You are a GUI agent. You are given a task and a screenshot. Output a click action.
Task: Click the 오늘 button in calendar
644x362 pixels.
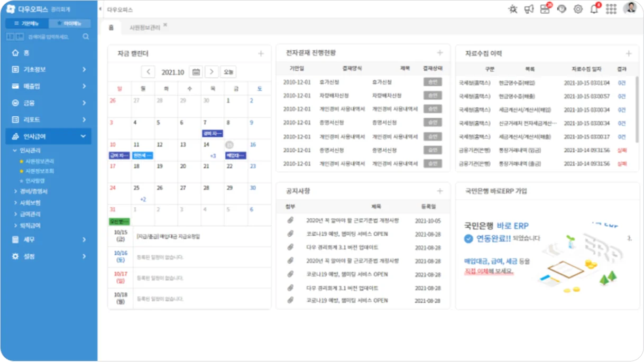pos(228,72)
